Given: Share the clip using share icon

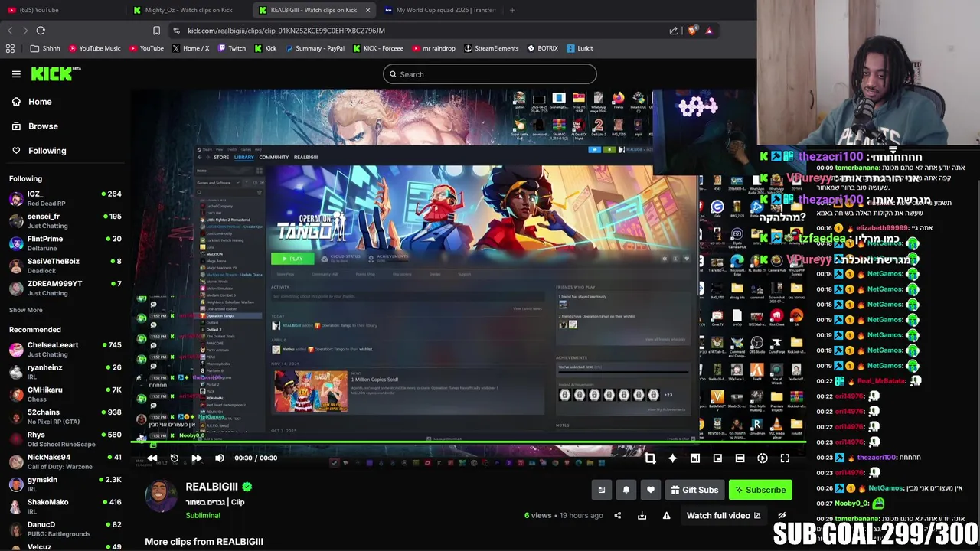Looking at the screenshot, I should coord(617,516).
